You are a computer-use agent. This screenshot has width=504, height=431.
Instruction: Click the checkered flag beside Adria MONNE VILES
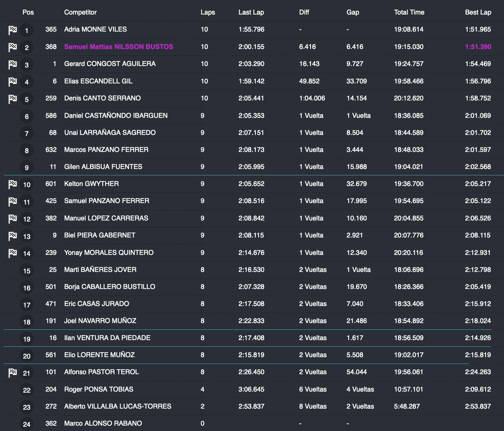coord(13,30)
